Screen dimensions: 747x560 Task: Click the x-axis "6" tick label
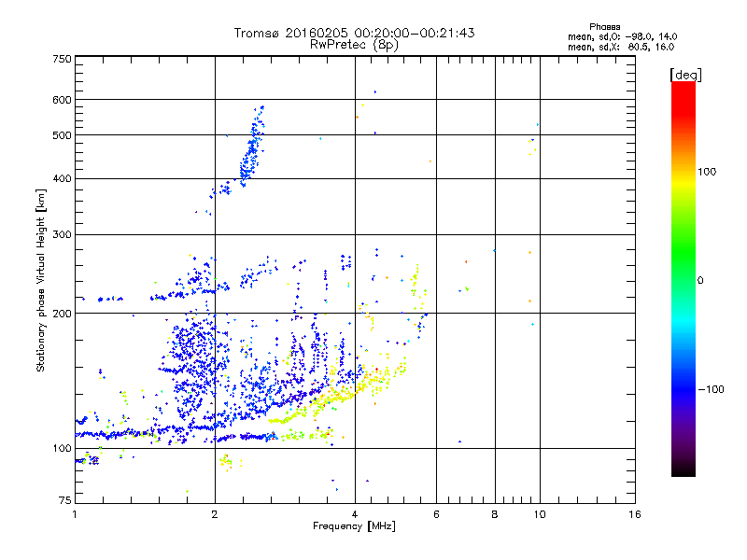click(x=436, y=514)
